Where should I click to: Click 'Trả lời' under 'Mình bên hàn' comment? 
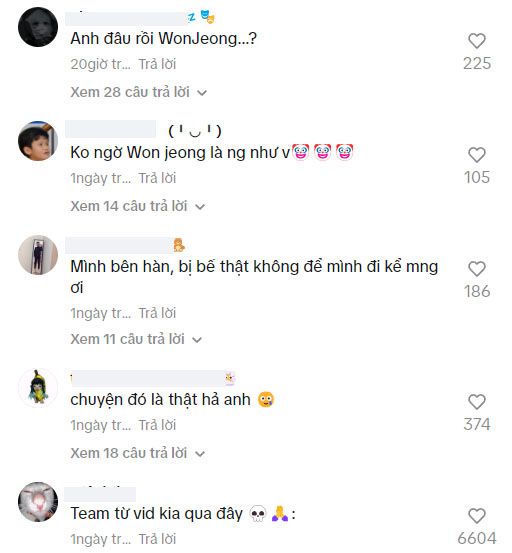(157, 313)
